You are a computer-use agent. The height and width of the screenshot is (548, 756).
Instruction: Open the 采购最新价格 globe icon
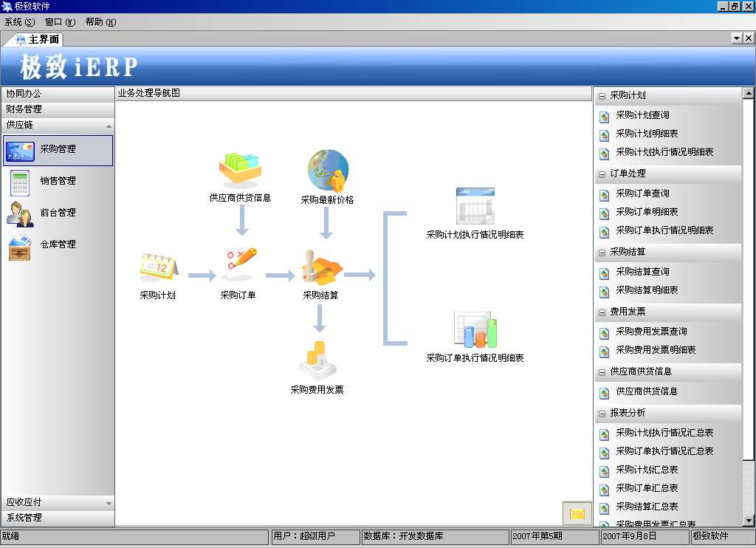329,171
